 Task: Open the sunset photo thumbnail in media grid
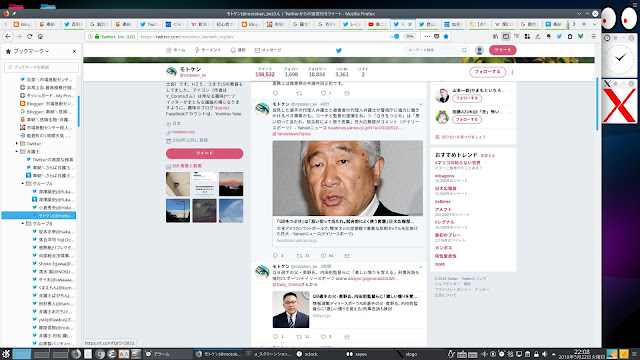point(231,184)
